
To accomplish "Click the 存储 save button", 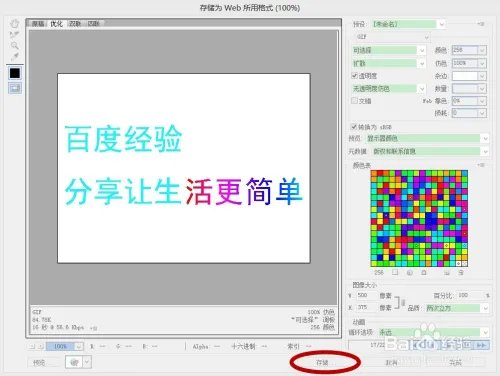I will [x=322, y=362].
